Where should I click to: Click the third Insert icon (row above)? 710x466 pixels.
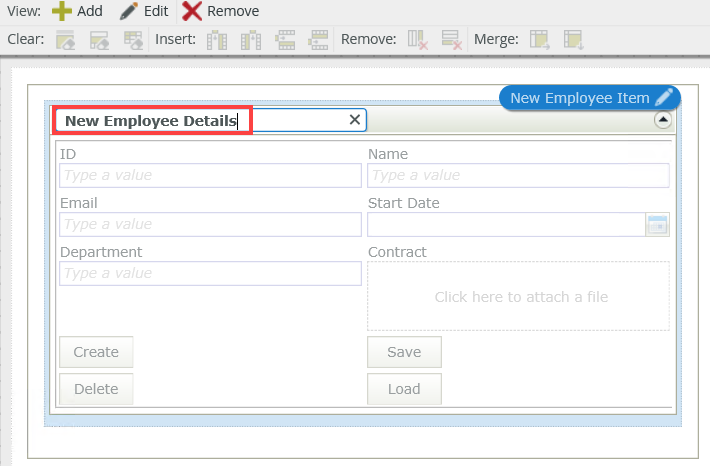click(x=285, y=40)
